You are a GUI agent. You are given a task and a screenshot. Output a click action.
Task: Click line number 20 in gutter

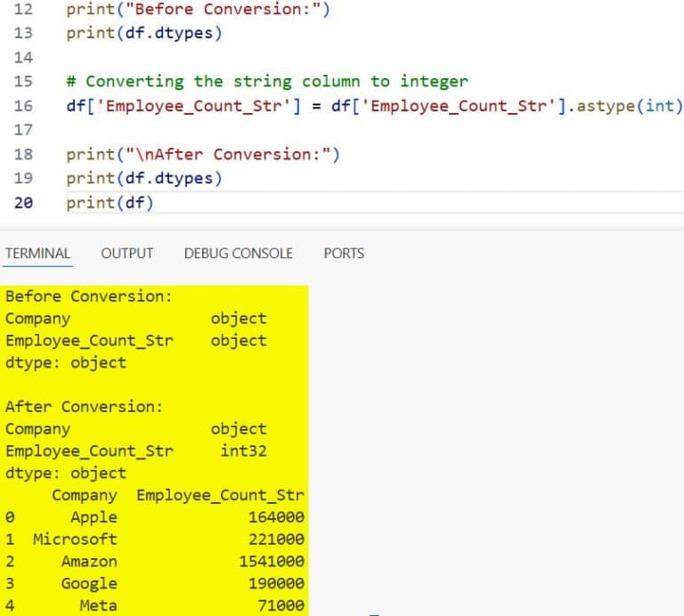23,202
